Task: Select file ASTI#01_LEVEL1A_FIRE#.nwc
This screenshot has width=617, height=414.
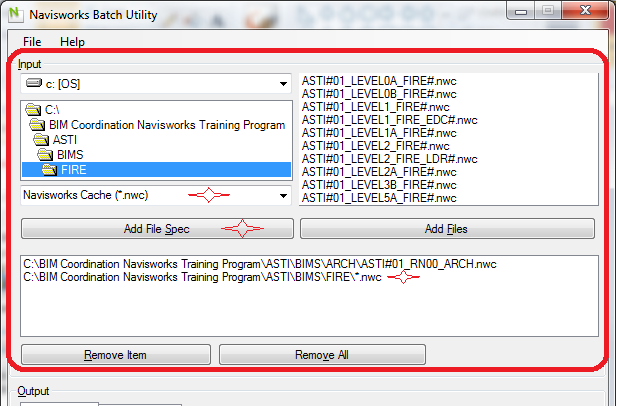Action: (379, 133)
